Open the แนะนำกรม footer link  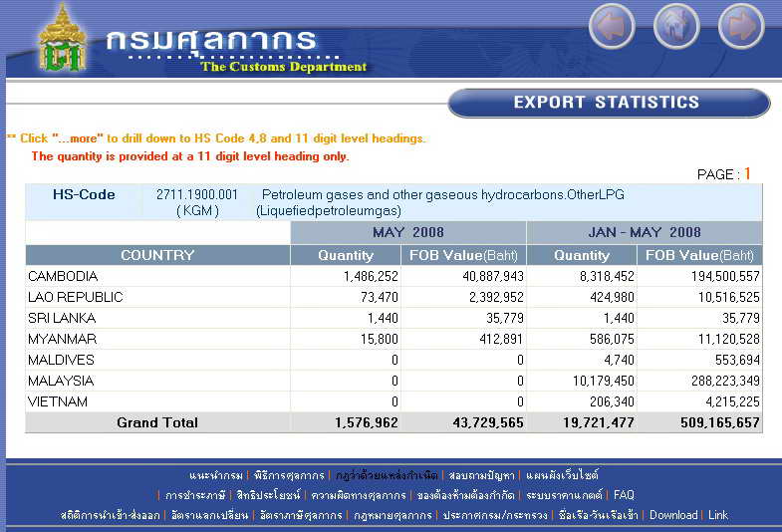(216, 475)
